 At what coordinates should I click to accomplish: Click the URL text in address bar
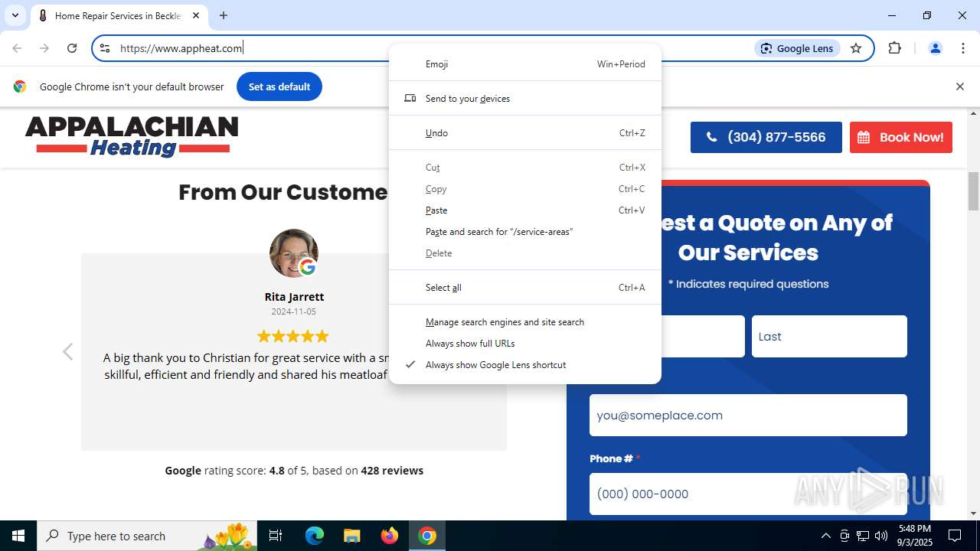(x=181, y=48)
